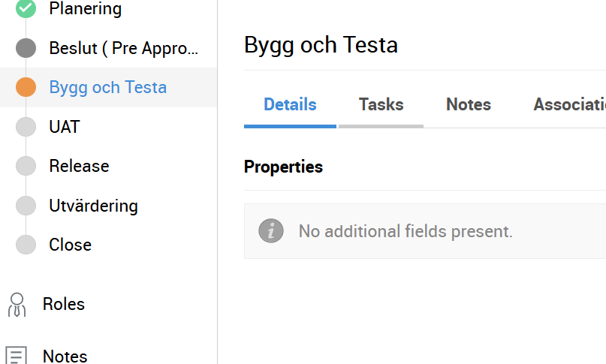Image resolution: width=606 pixels, height=364 pixels.
Task: Switch to the Notes tab
Action: coord(469,105)
